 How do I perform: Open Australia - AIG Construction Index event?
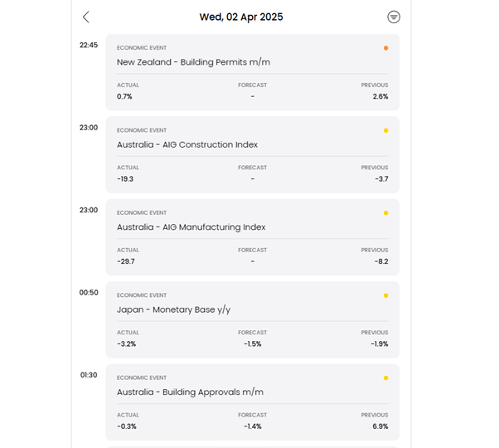pos(187,144)
